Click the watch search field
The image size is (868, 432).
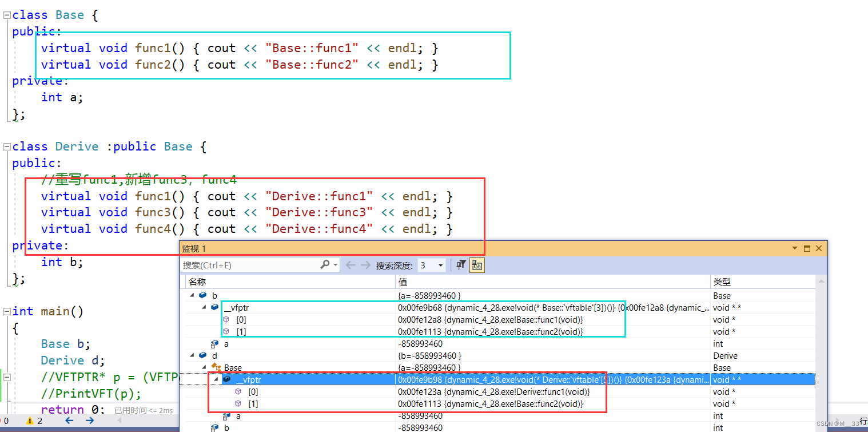point(250,265)
